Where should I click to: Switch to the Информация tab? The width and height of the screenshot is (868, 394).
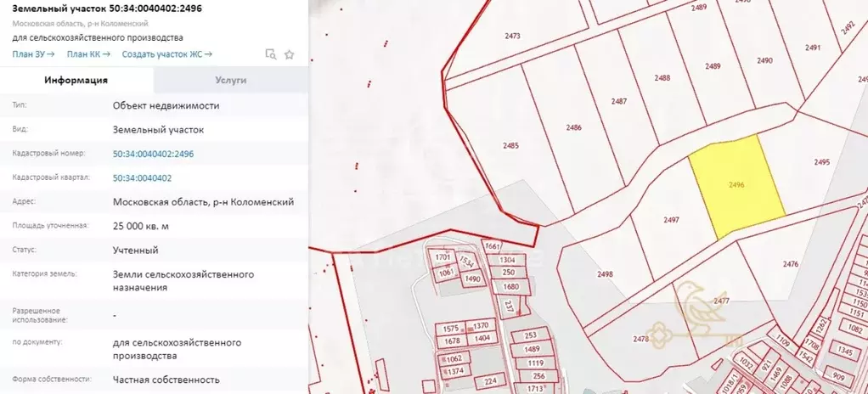click(x=76, y=80)
